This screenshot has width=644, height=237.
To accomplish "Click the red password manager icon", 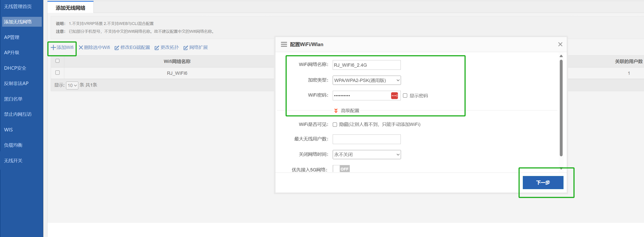I will tap(394, 96).
